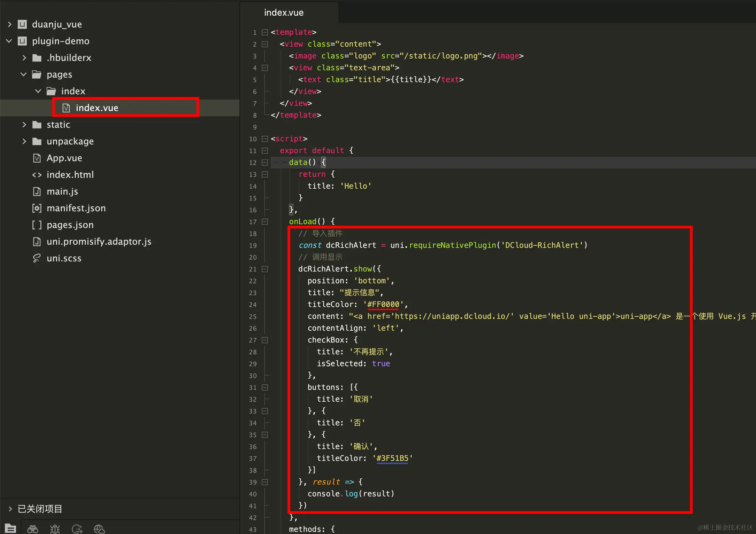The width and height of the screenshot is (756, 534).
Task: Open main.js file
Action: tap(62, 191)
